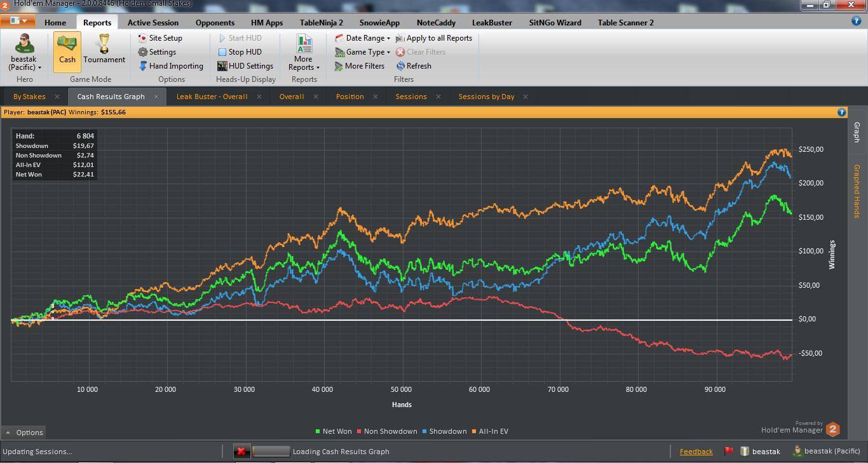Viewport: 868px width, 463px height.
Task: Open Hand Importing
Action: 171,66
